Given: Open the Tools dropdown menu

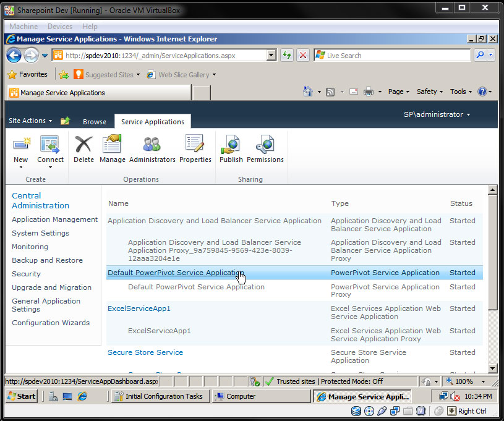Looking at the screenshot, I should (461, 91).
